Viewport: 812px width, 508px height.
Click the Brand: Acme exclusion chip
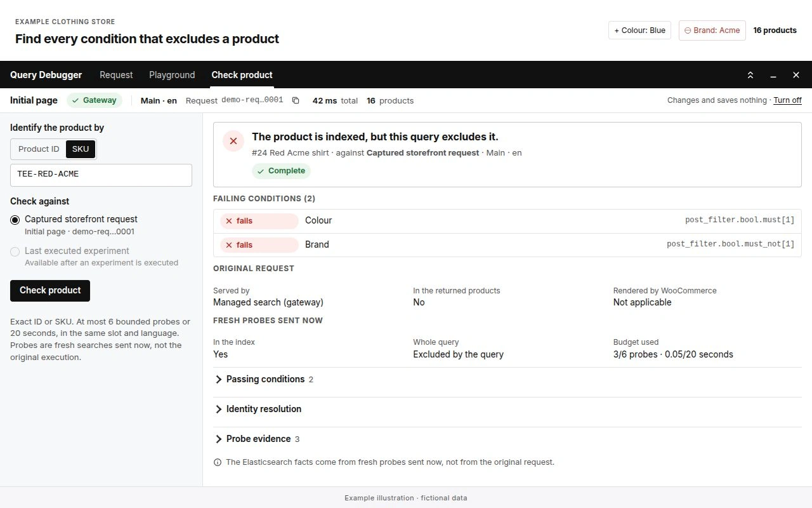click(712, 30)
